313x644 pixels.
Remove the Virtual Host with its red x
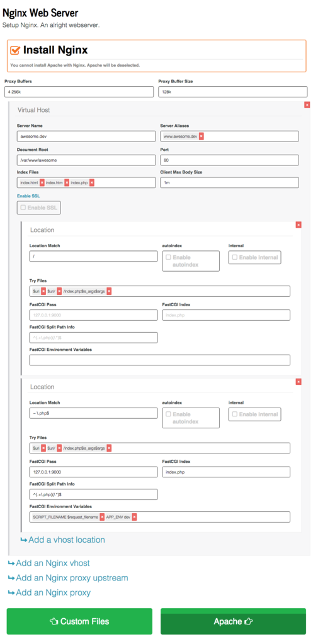[x=307, y=105]
